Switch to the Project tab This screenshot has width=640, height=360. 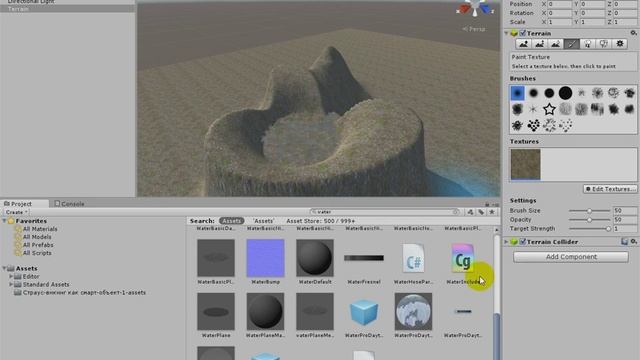[x=18, y=204]
